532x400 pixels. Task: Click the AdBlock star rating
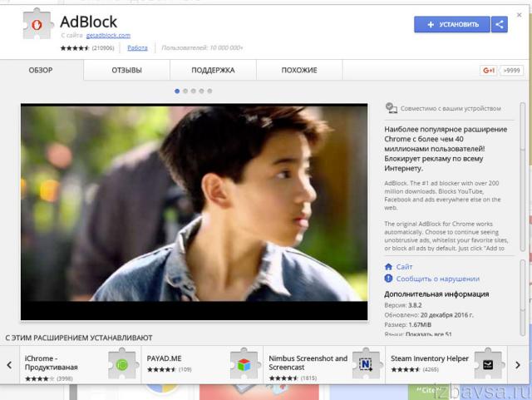coord(75,48)
